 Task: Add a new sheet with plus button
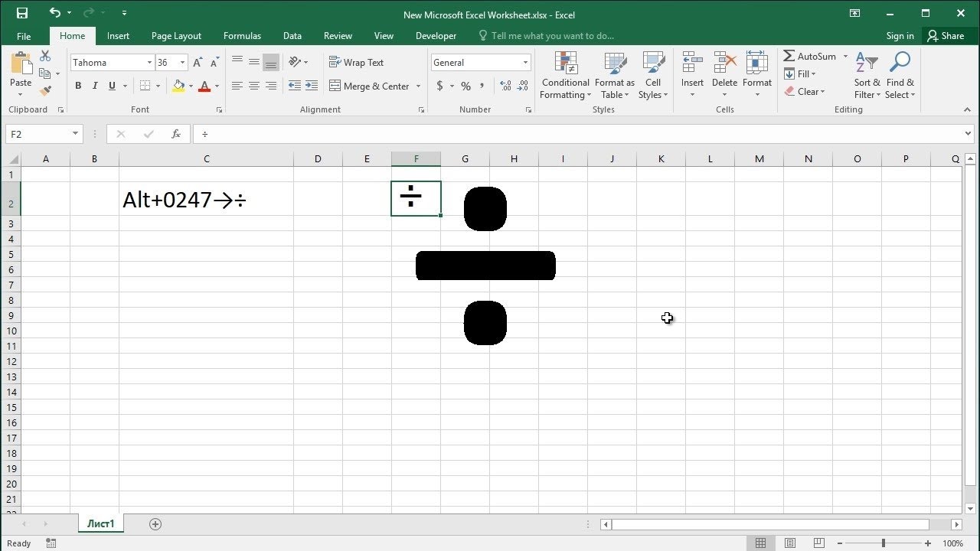pos(155,524)
